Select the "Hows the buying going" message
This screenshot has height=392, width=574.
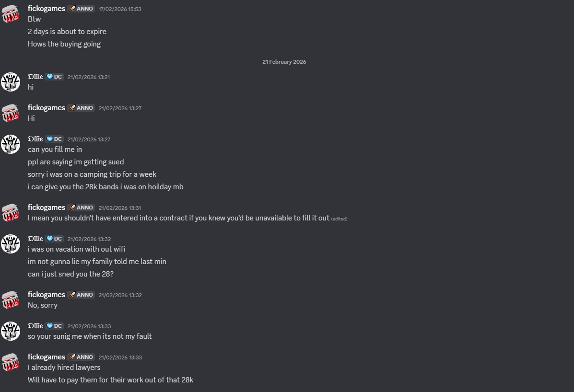coord(64,44)
